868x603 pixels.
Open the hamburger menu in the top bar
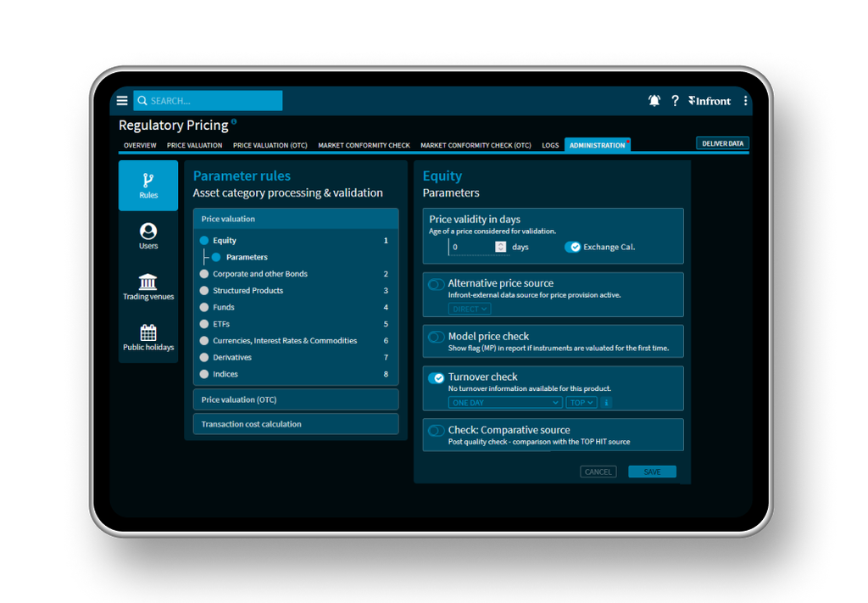[x=122, y=100]
